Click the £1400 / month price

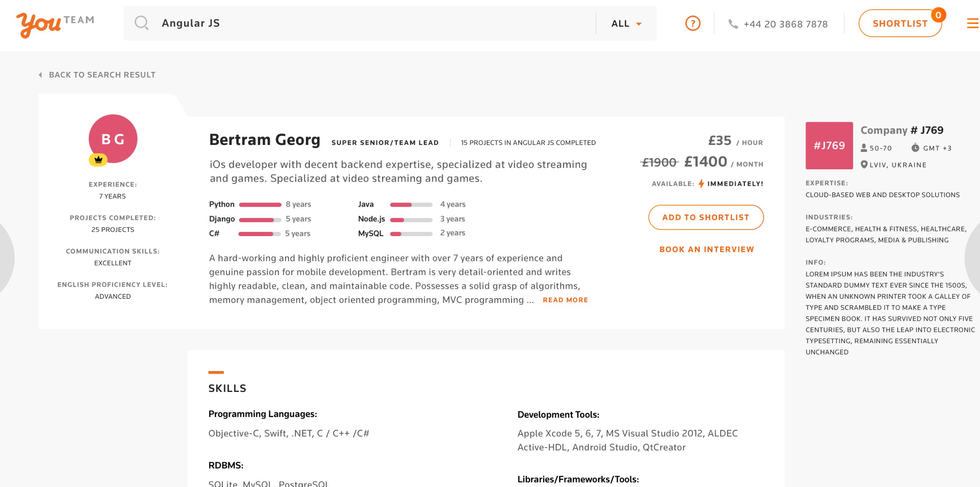point(724,162)
